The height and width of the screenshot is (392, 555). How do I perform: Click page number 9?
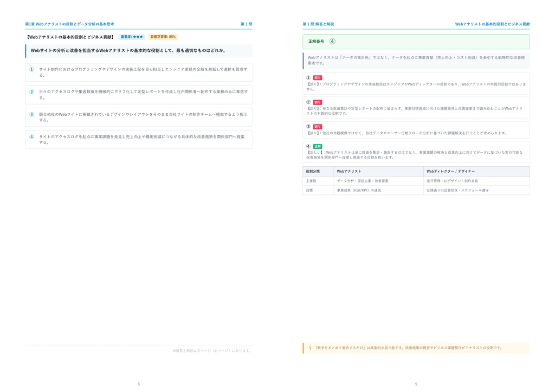pyautogui.click(x=416, y=384)
